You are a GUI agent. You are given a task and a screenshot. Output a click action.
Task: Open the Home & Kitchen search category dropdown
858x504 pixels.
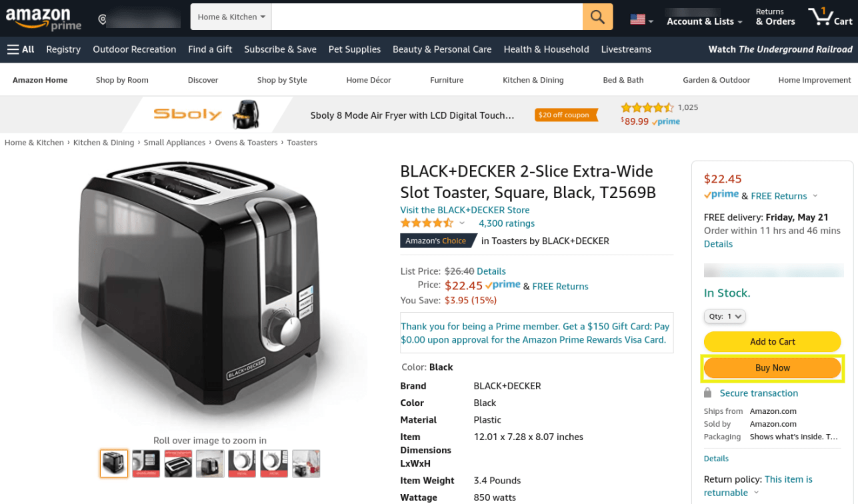[231, 17]
